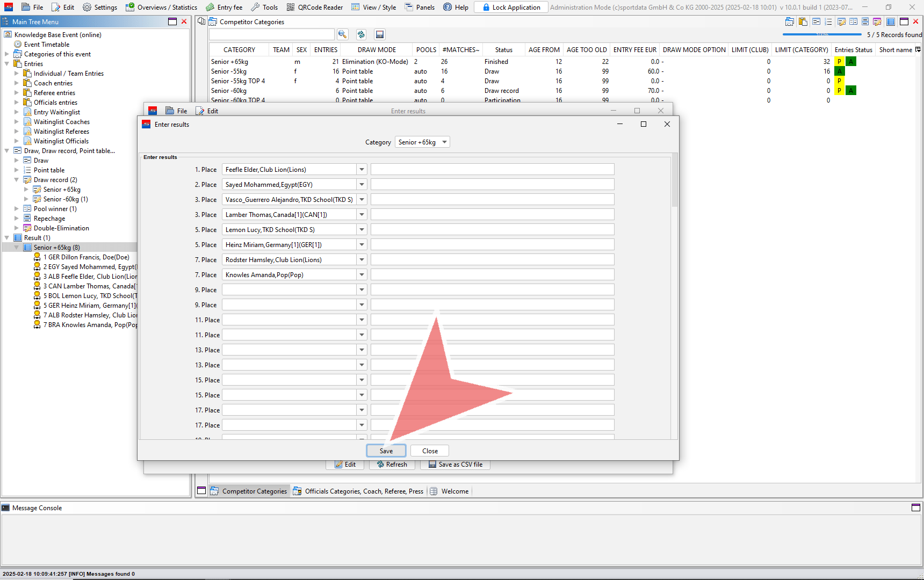Image resolution: width=924 pixels, height=580 pixels.
Task: Click the clipboard paste icon in top-right toolbar
Action: tap(803, 22)
